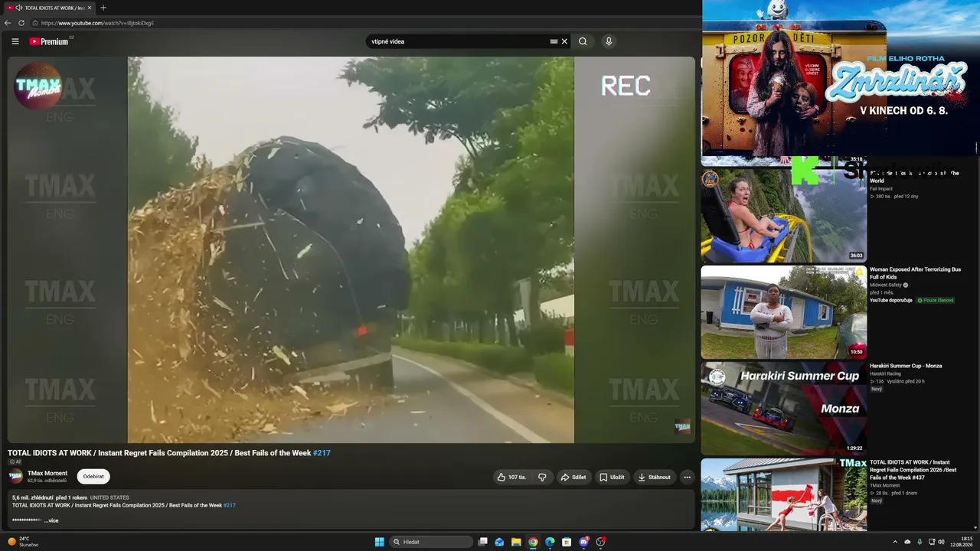Open the volume control in system tray
This screenshot has width=980, height=551.
click(x=941, y=542)
